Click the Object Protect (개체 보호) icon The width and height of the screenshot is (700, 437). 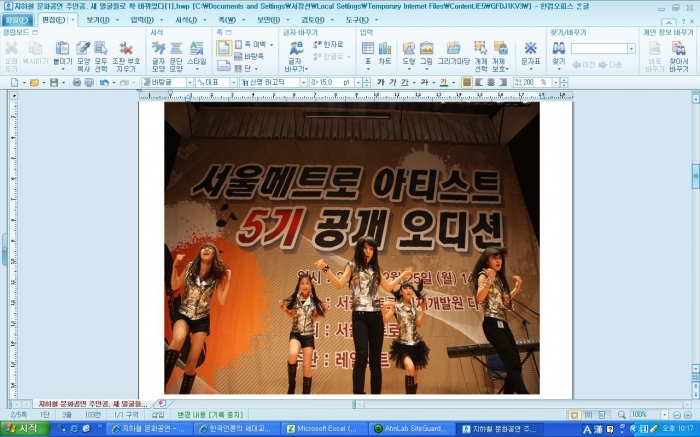tap(500, 48)
